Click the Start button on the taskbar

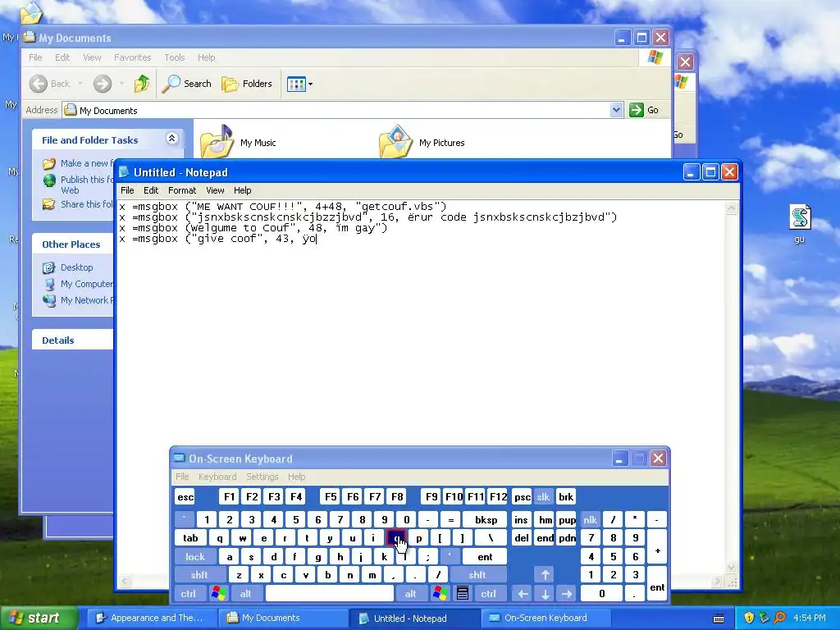coord(39,618)
